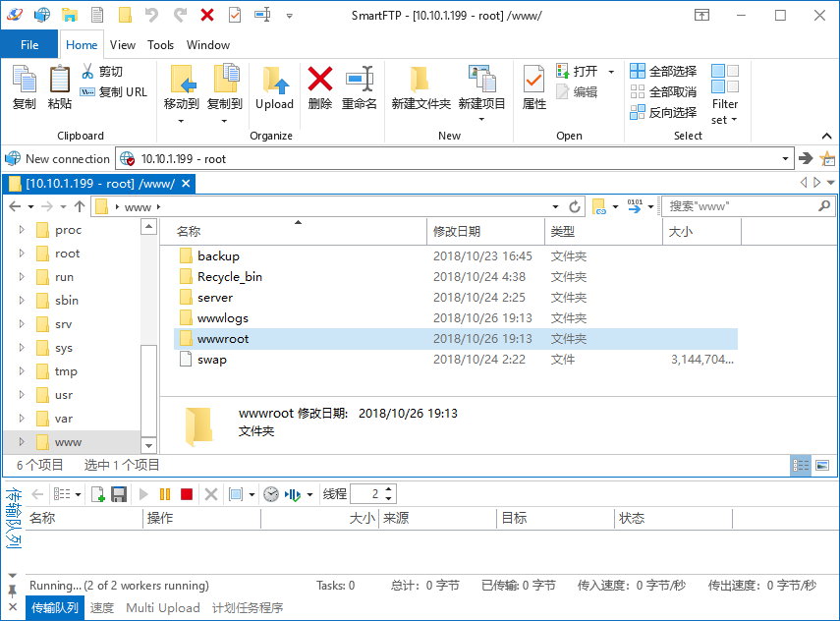The height and width of the screenshot is (621, 840).
Task: Select the server folder in the list
Action: (455, 298)
